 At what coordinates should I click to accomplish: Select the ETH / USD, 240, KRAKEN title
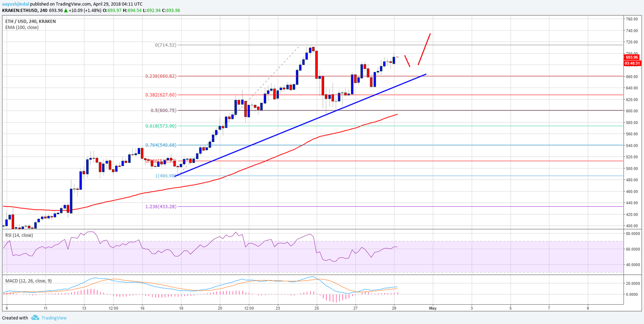[31, 21]
